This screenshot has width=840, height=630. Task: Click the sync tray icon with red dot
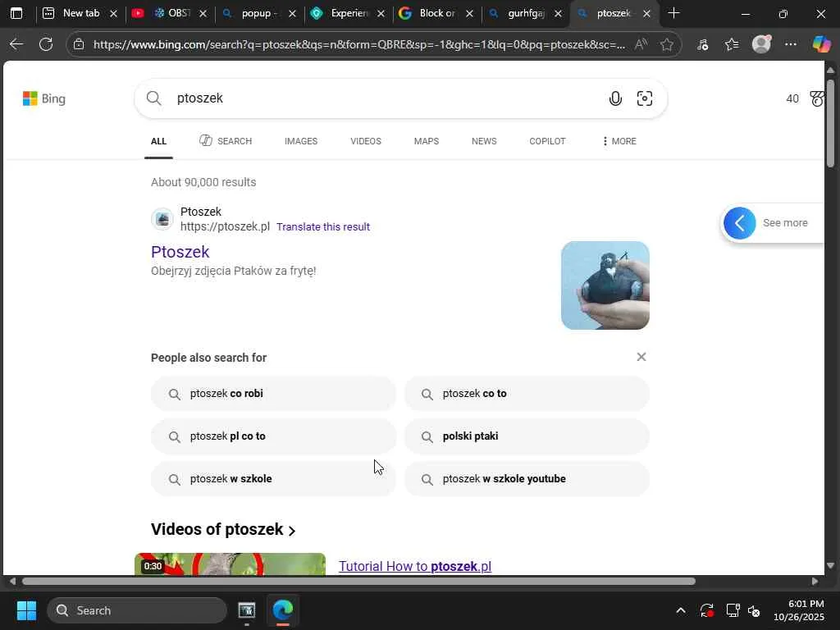[706, 610]
